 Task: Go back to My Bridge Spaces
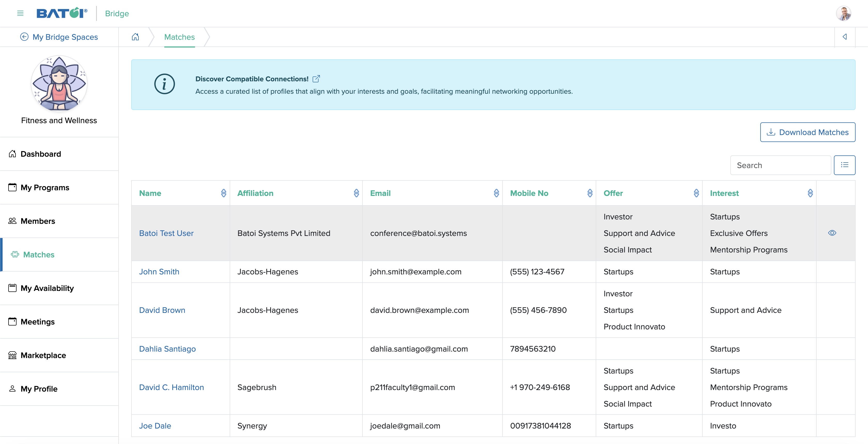[x=59, y=37]
